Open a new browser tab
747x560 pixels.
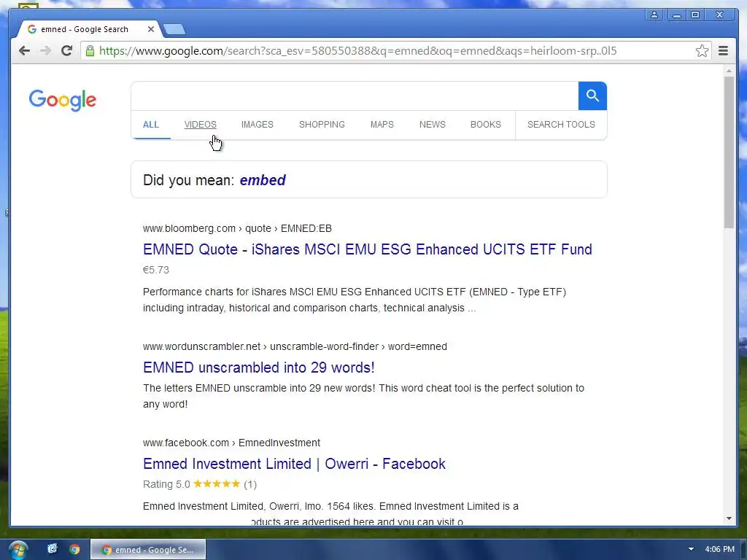click(x=174, y=29)
